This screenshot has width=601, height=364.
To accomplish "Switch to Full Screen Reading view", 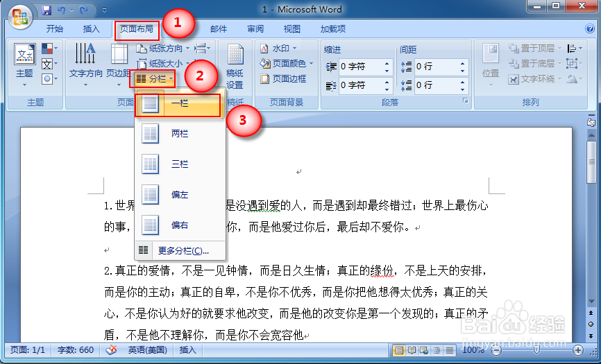I will click(x=412, y=350).
